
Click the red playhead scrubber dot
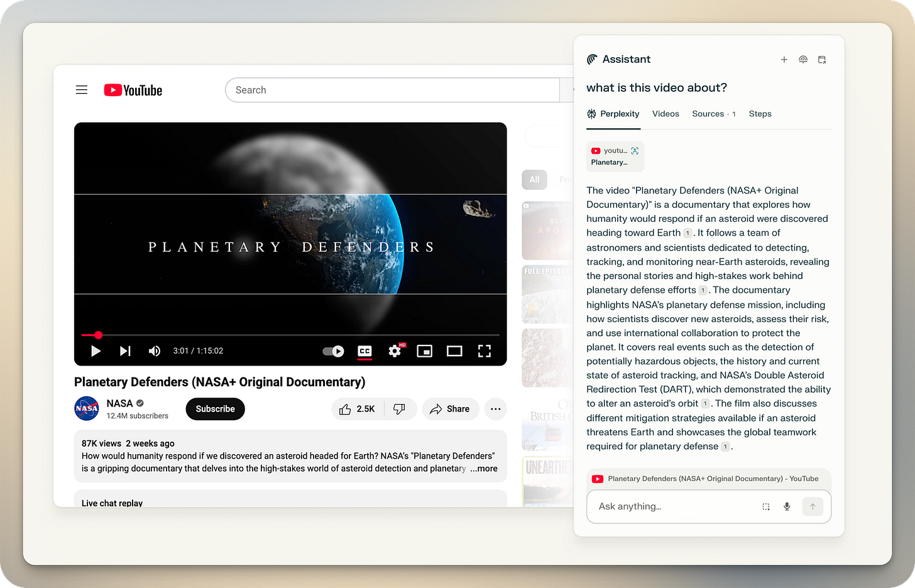[x=98, y=335]
